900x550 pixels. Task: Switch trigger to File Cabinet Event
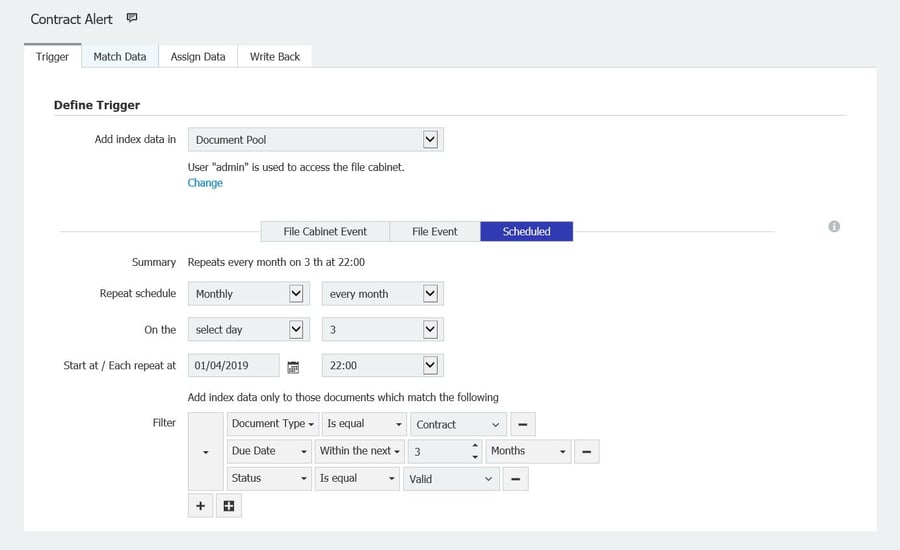click(325, 231)
